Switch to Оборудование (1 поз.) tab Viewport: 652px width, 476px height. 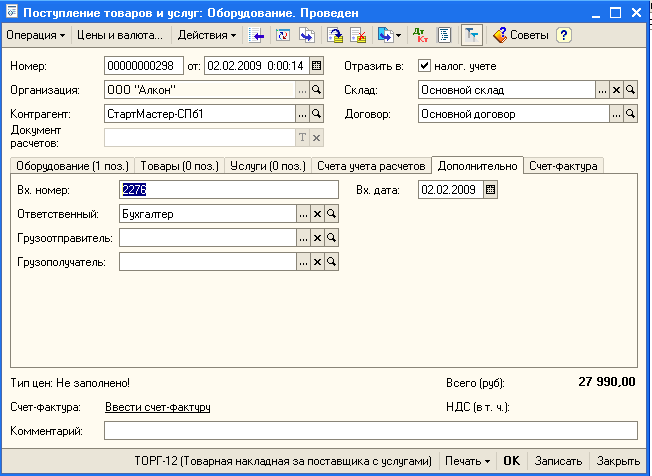click(72, 166)
